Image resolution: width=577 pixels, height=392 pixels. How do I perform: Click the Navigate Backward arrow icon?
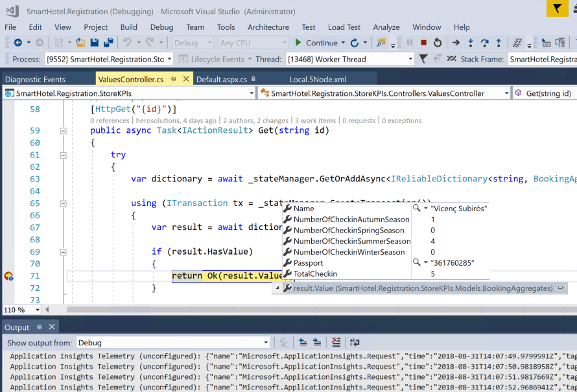pyautogui.click(x=18, y=43)
